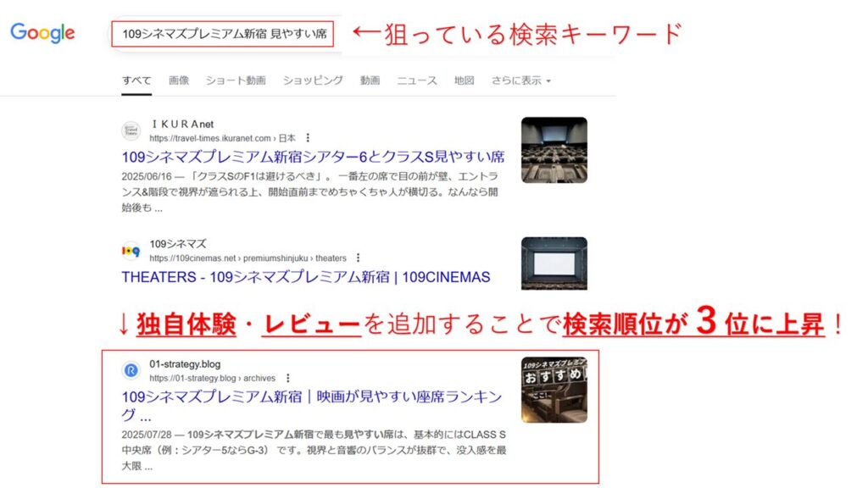Switch to the 画像 tab

[179, 80]
